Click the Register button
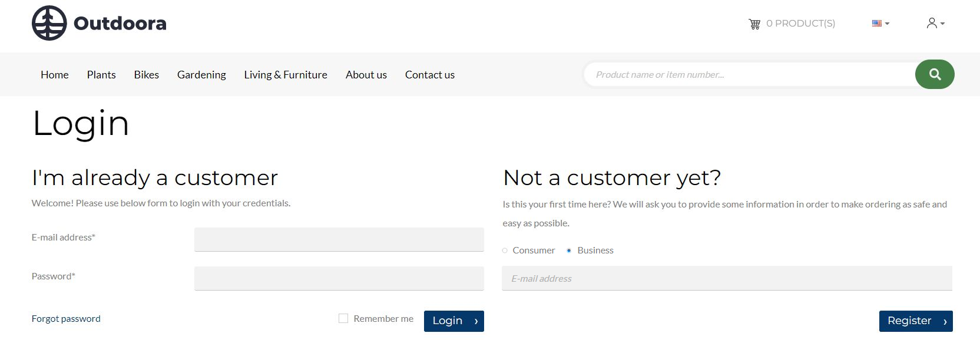Viewport: 980px width, 346px height. coord(916,321)
